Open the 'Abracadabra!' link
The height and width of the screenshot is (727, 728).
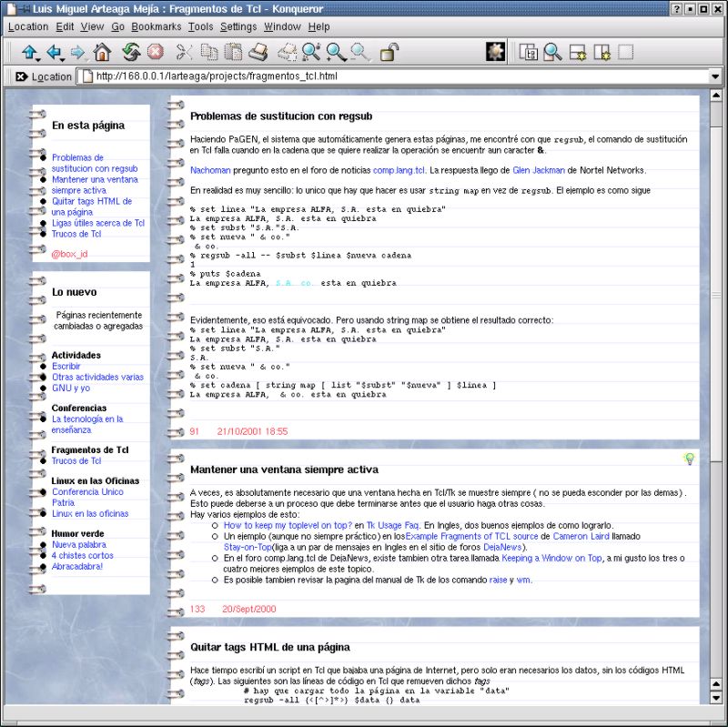pyautogui.click(x=77, y=566)
